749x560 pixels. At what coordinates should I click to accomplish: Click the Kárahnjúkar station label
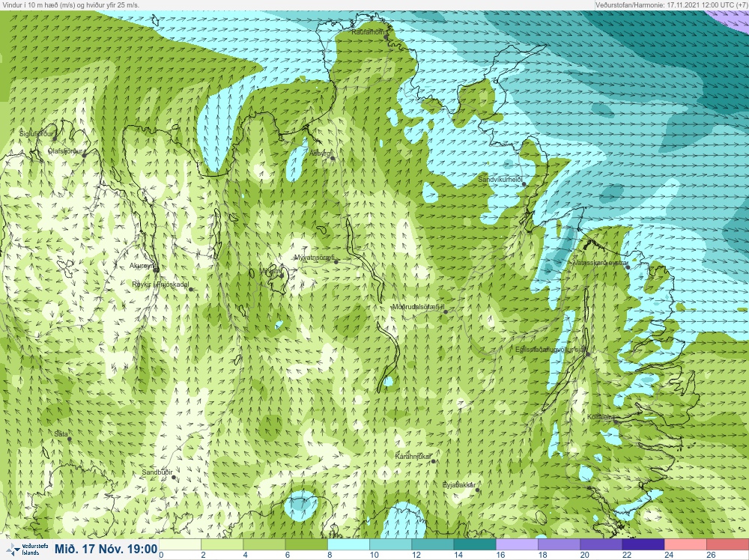pos(413,457)
